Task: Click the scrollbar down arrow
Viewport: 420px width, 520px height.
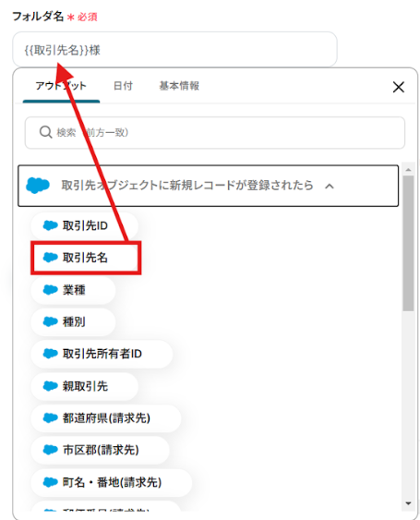Action: click(x=408, y=503)
